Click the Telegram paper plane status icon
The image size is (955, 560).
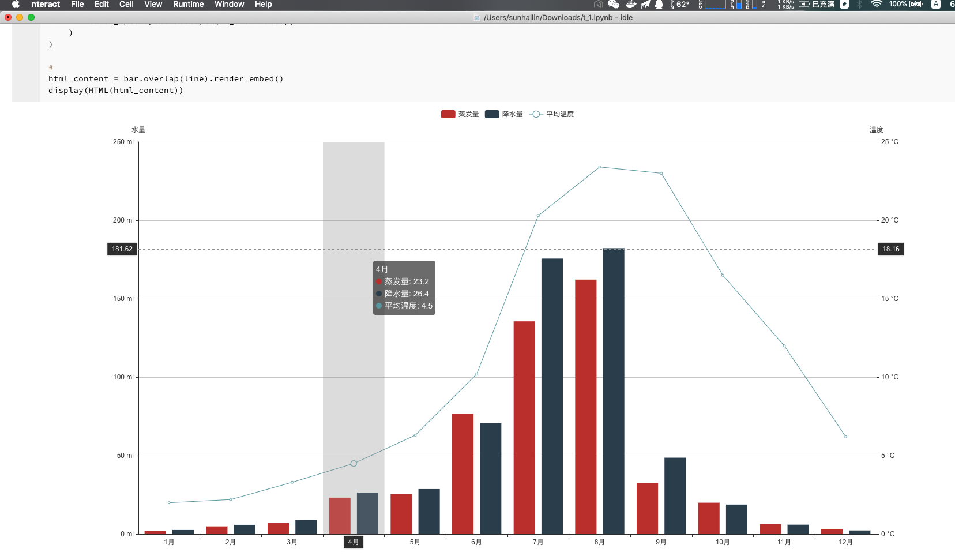tap(645, 5)
